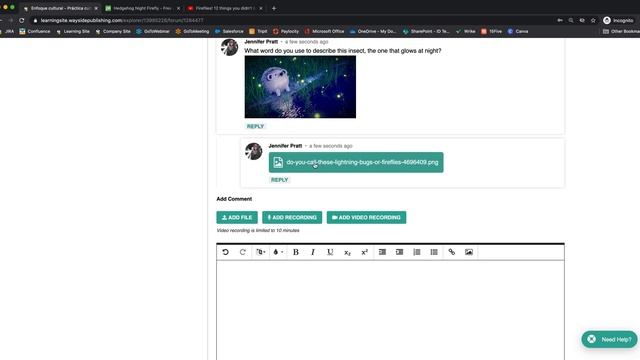Click the ADD RECORDING button

click(x=292, y=218)
